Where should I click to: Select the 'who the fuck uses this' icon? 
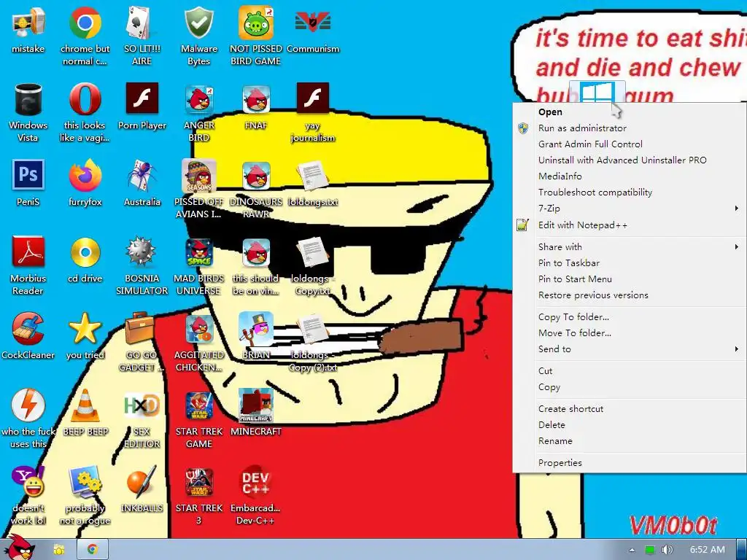pos(28,405)
